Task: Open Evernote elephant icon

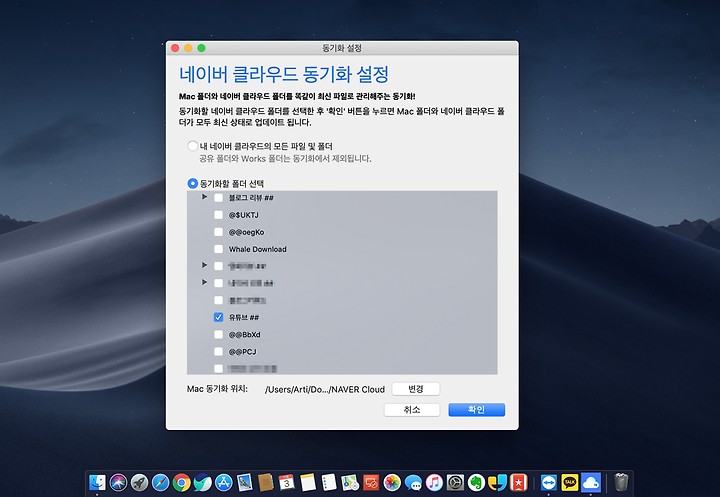Action: (x=477, y=483)
